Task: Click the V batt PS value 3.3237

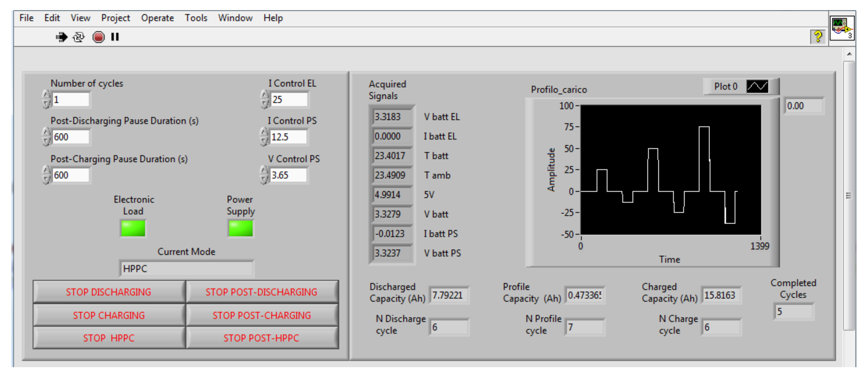Action: point(392,253)
